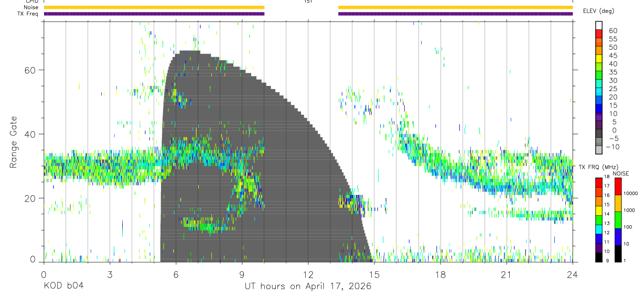Click the '151' CPID value text

tap(308, 2)
